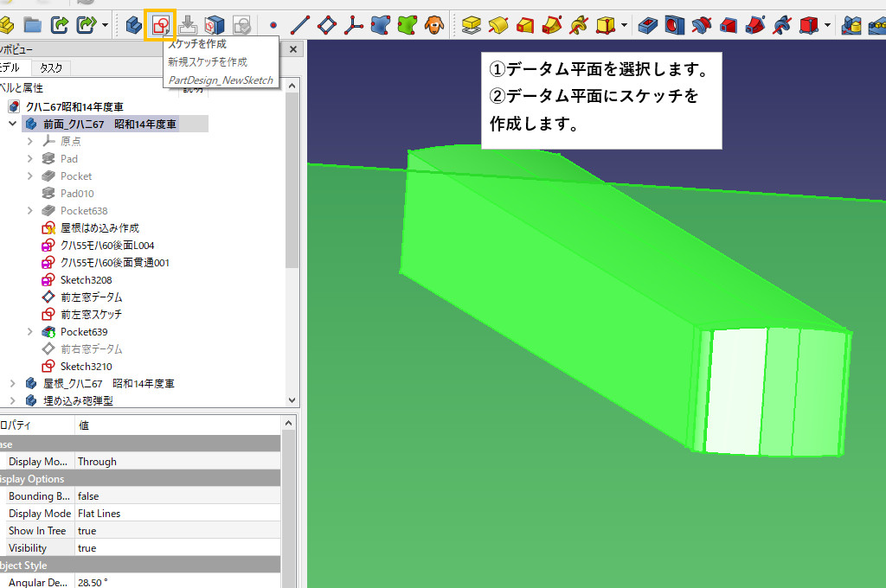This screenshot has height=588, width=886.
Task: Switch to the タスク tab
Action: point(51,67)
